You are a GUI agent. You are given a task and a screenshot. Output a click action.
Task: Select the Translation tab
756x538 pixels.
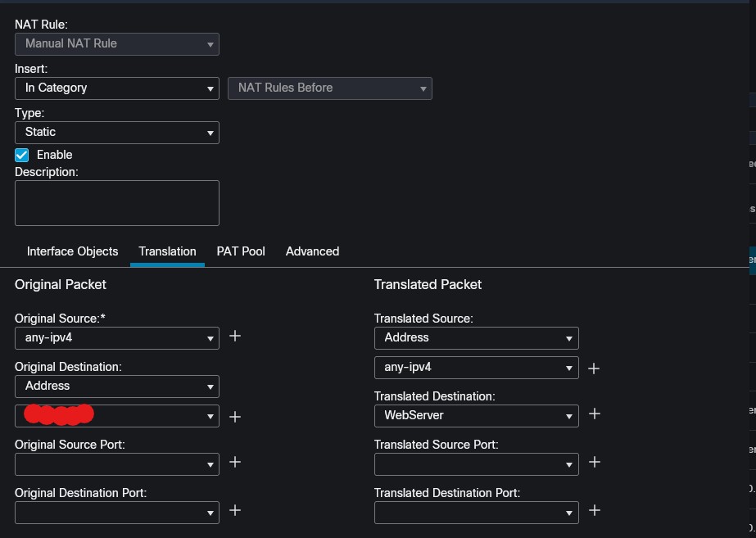[x=167, y=251]
